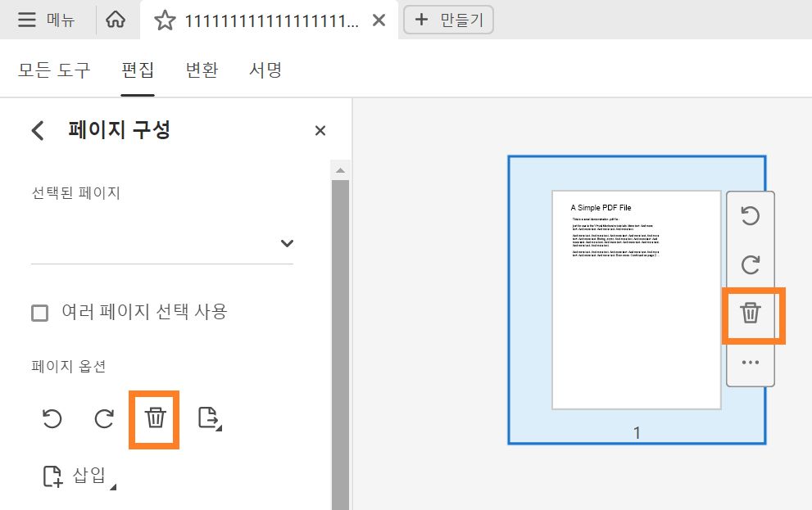Rotate page right from the thumbnail toolbar
The image size is (812, 510).
click(751, 264)
